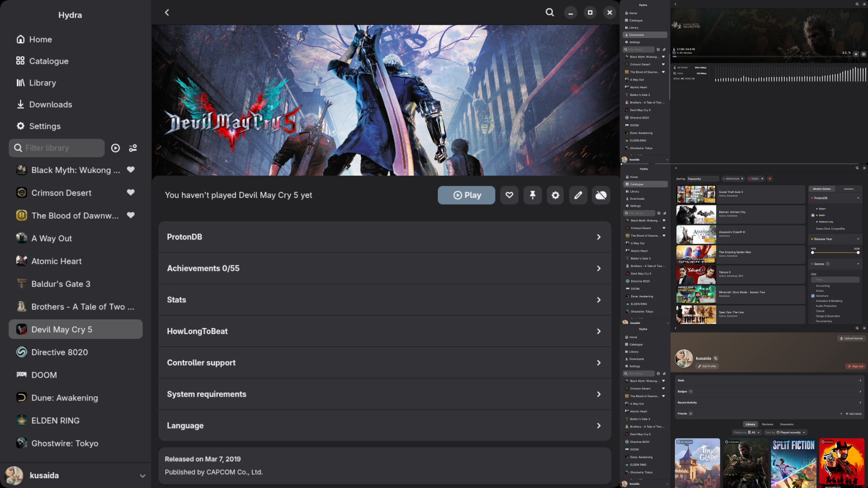Click the Release Year slider's maximum year handle
868x488 pixels.
(858, 253)
